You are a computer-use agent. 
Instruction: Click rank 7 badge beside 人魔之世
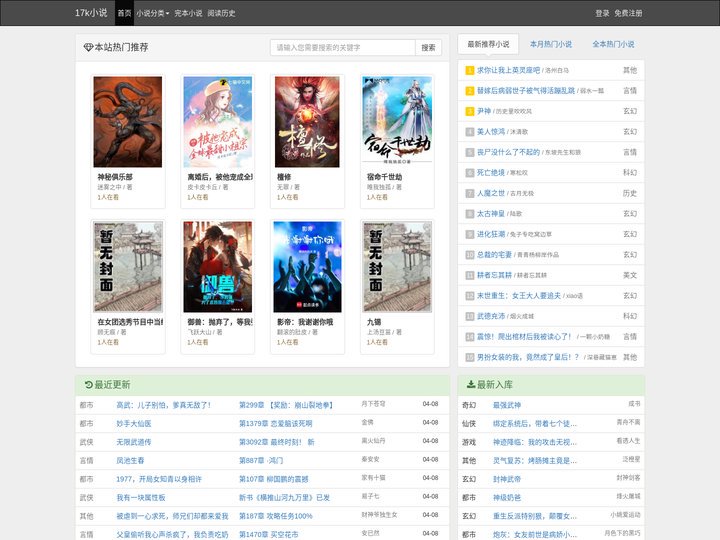point(470,193)
